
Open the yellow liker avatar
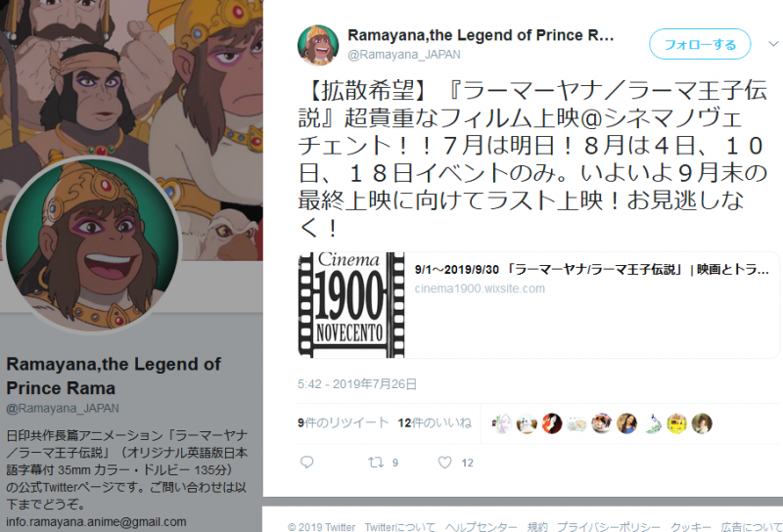click(676, 423)
